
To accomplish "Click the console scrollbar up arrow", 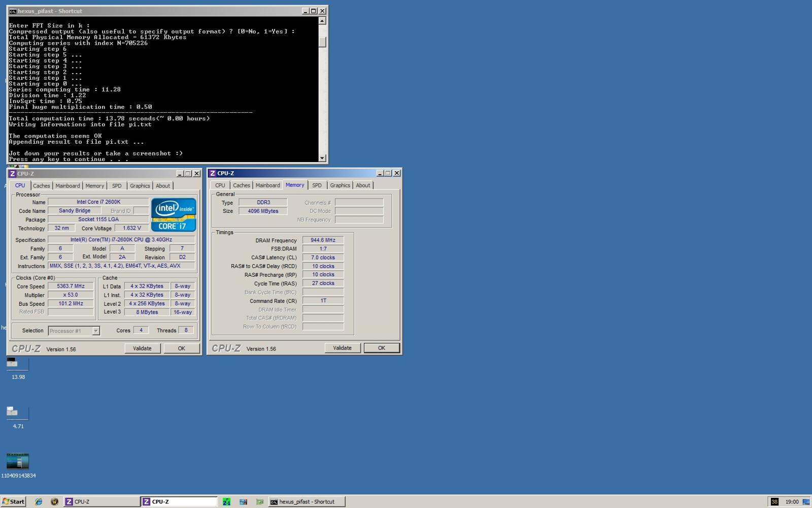I will [x=322, y=21].
